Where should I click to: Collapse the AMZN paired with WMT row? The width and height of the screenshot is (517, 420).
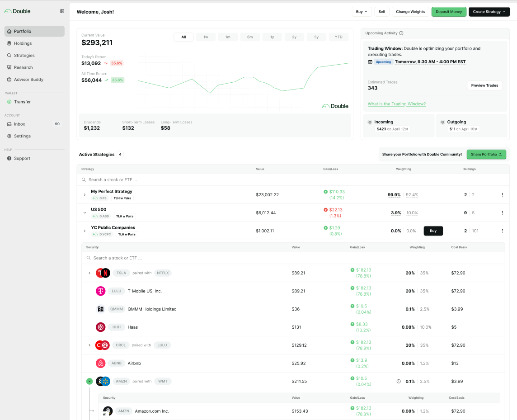(89, 381)
